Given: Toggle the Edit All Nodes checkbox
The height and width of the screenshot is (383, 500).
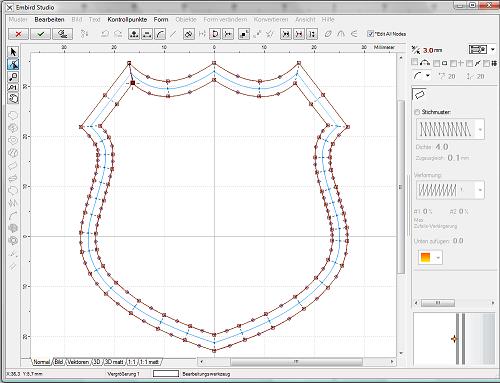Looking at the screenshot, I should 370,34.
